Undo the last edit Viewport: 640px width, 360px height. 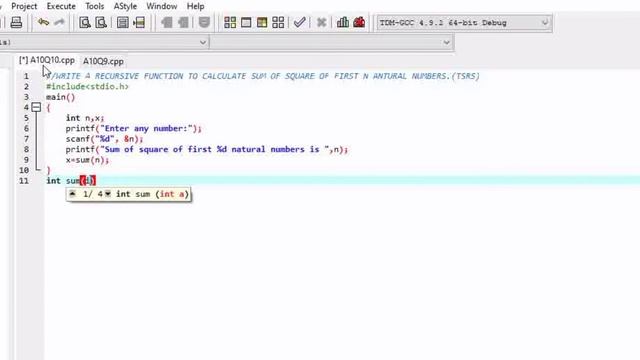(x=43, y=22)
